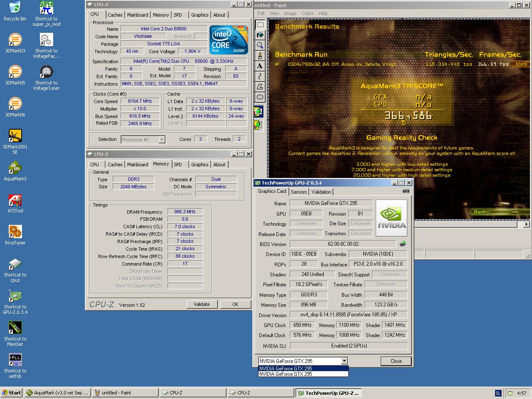532x399 pixels.
Task: Choose transparent selection option in Paint toolbox
Action: (x=258, y=124)
